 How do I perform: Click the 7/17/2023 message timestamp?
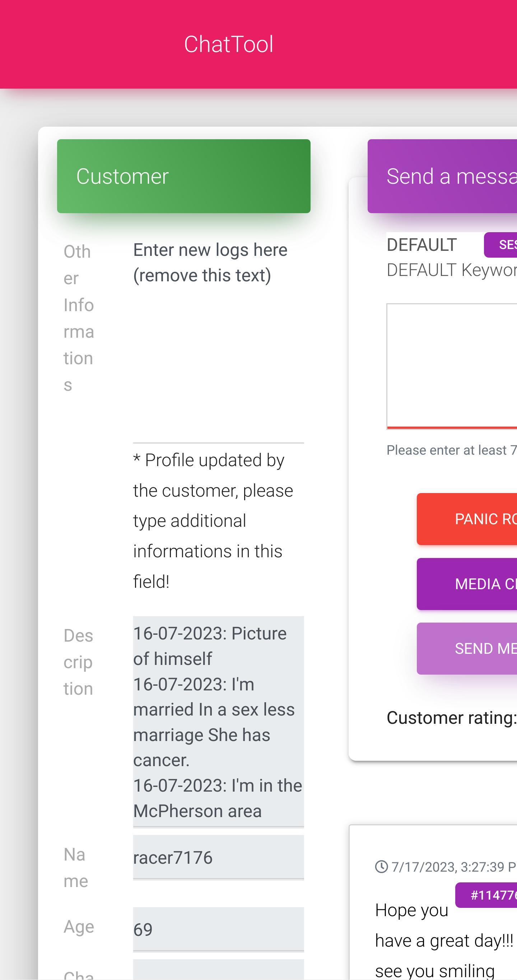tap(453, 867)
